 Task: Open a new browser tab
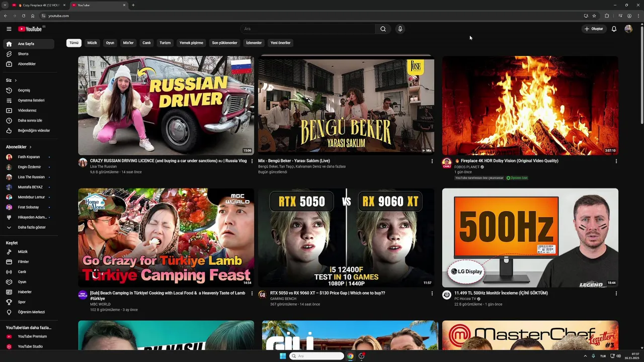[133, 5]
